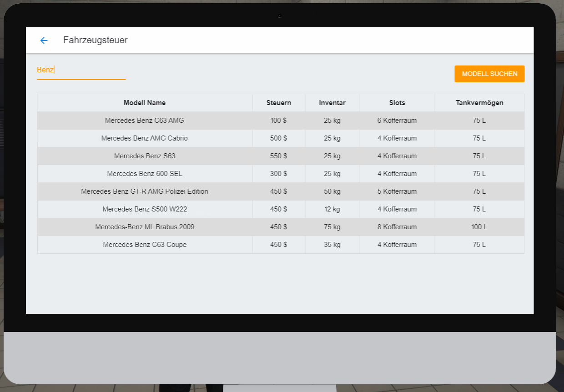Viewport: 564px width, 392px height.
Task: Click the 75 kg inventory value
Action: tap(332, 227)
